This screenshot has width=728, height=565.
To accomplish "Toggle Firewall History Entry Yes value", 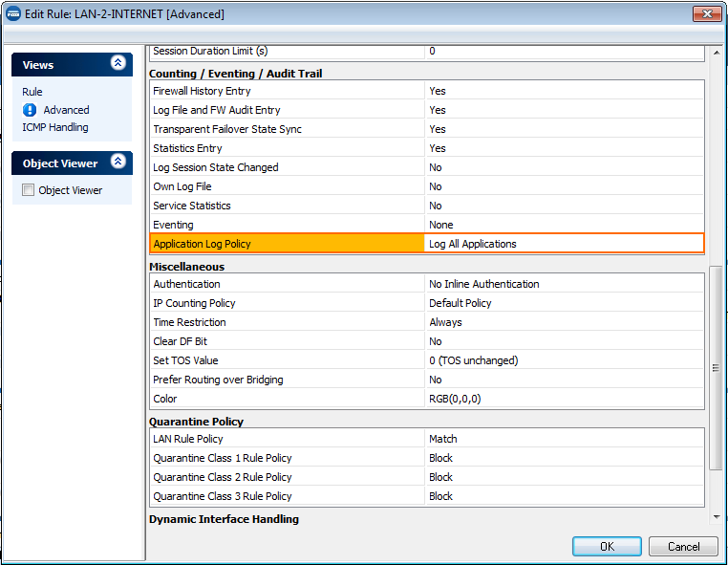I will click(x=564, y=91).
